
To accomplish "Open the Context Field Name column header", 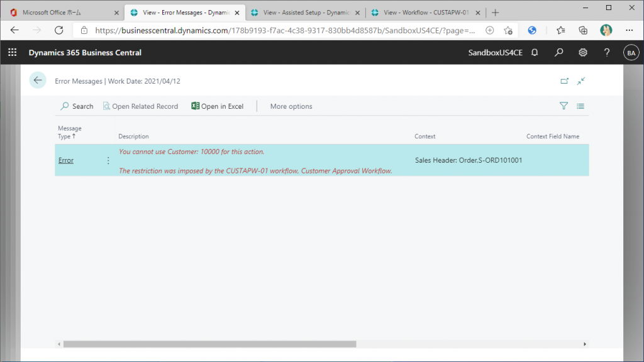I will (553, 136).
